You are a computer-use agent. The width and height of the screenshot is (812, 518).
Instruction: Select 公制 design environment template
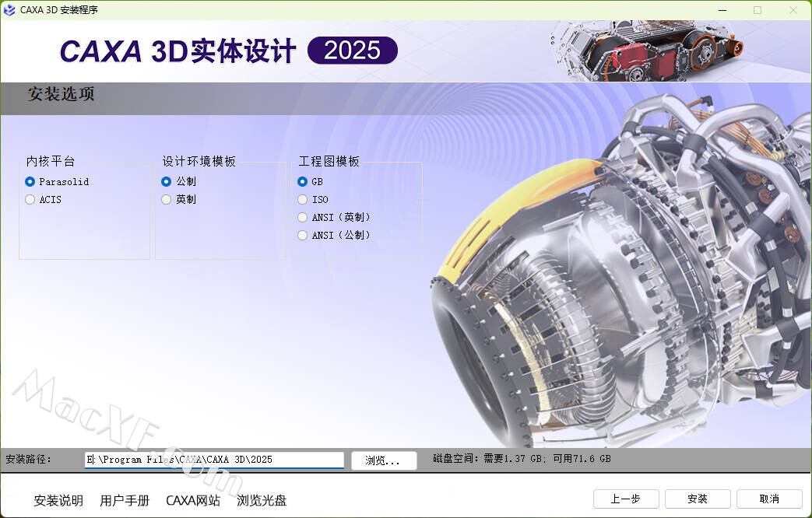click(x=167, y=181)
